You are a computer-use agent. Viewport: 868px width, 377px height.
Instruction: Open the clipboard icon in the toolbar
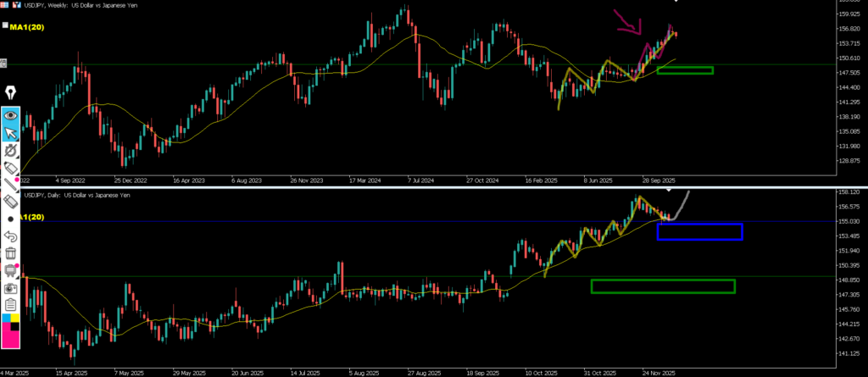point(11,305)
